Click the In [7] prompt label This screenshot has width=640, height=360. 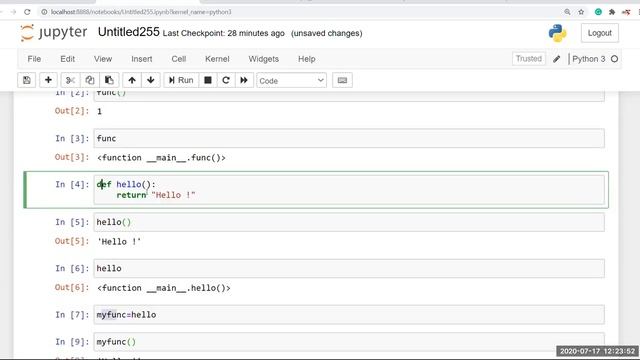pos(72,315)
